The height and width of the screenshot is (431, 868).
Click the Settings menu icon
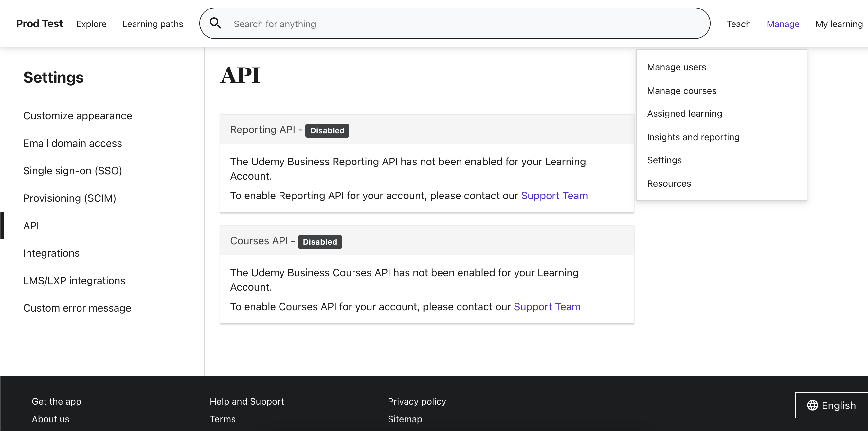[664, 160]
